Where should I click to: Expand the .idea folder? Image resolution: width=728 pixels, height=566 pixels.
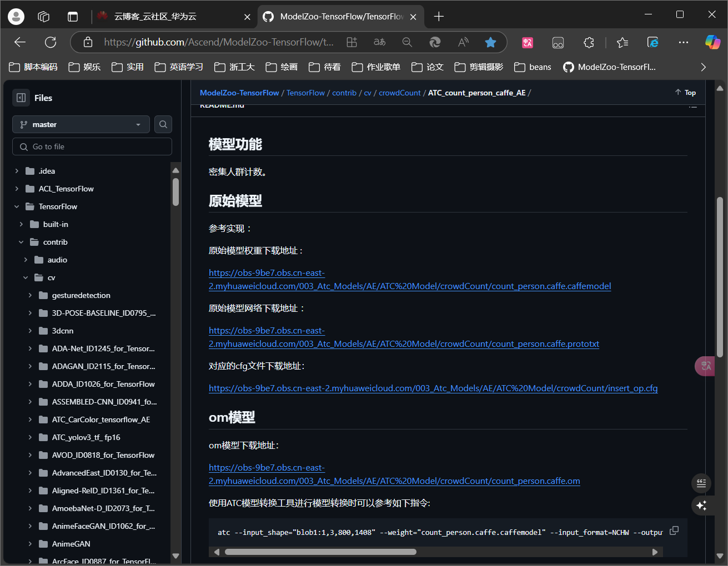[x=17, y=171]
